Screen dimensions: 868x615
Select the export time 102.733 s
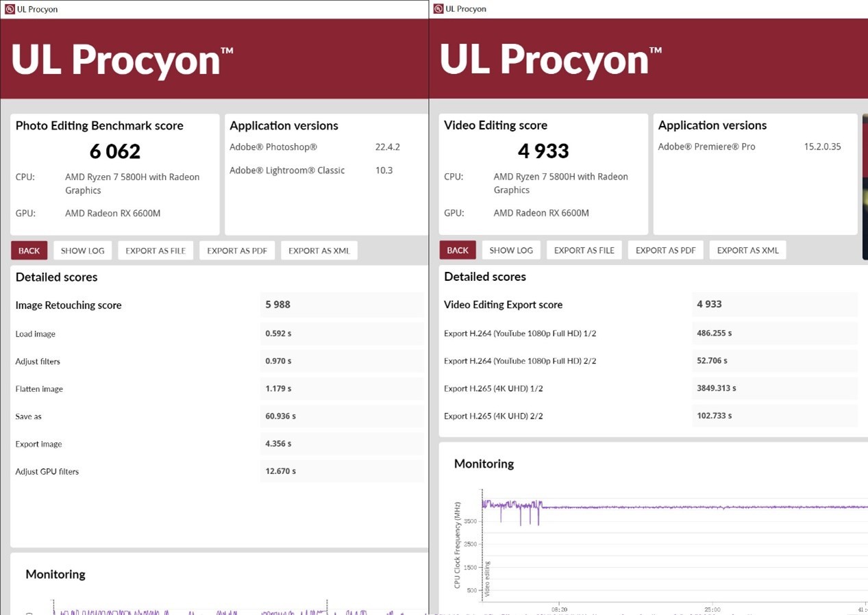click(x=715, y=415)
